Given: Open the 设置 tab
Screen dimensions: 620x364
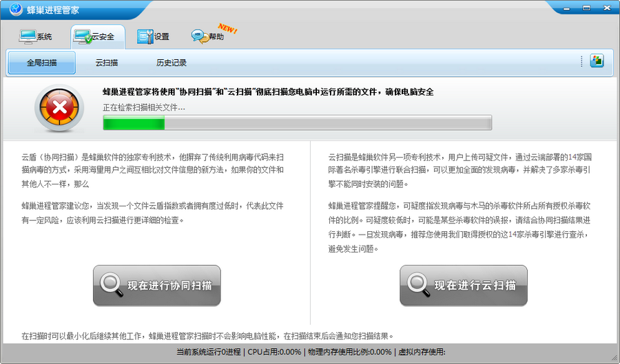Looking at the screenshot, I should point(153,36).
